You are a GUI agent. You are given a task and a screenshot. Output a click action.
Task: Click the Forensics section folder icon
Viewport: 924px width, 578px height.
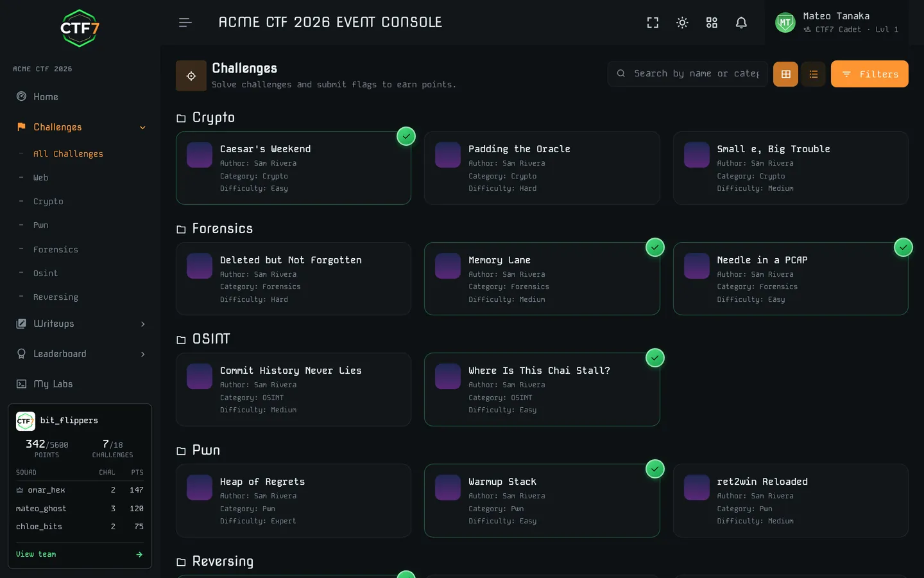click(181, 229)
